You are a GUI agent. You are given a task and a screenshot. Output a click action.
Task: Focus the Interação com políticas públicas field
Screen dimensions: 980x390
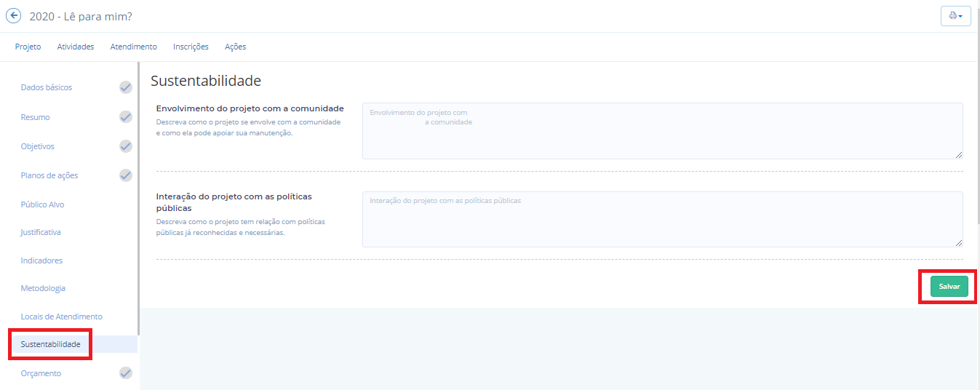click(662, 219)
